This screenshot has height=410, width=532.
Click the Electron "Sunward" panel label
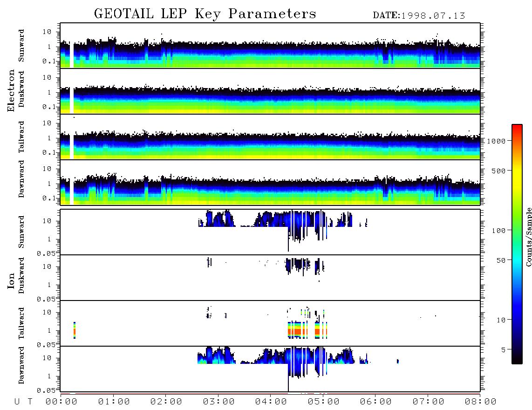coord(21,46)
